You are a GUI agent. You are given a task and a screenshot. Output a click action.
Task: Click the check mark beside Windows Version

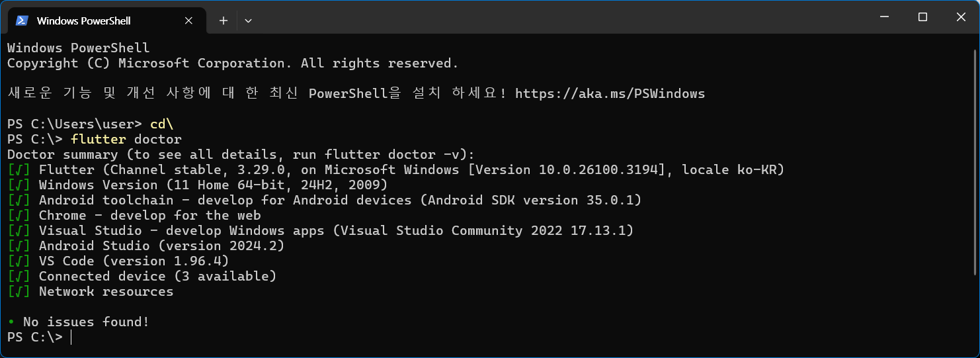pyautogui.click(x=19, y=185)
